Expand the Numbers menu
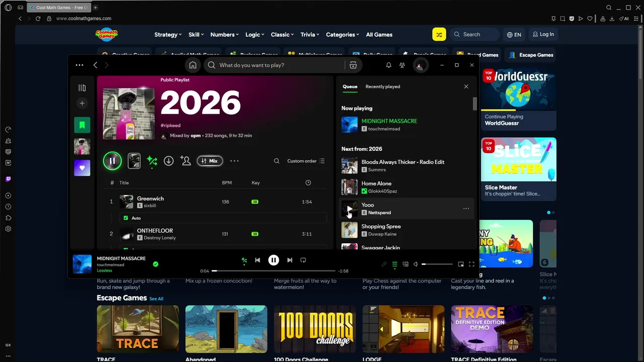This screenshot has height=362, width=644. pos(224,35)
